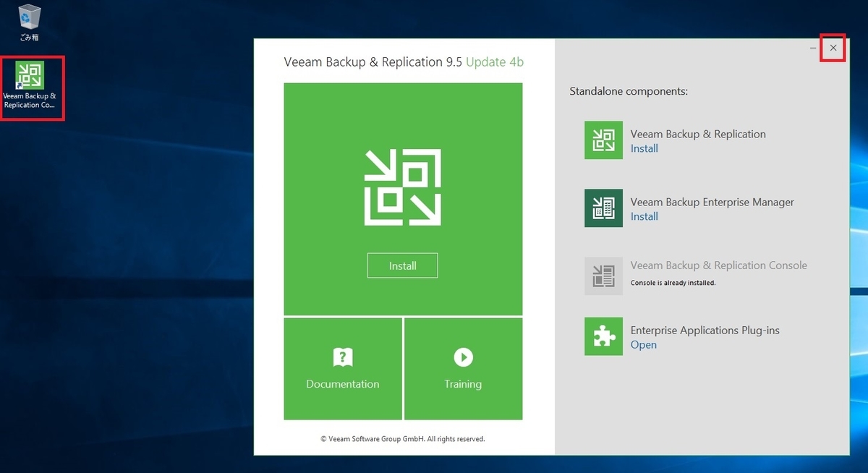Click 'Veeam Backup & Replication Console' grayed label
Screen dimensions: 868x473
(x=719, y=265)
